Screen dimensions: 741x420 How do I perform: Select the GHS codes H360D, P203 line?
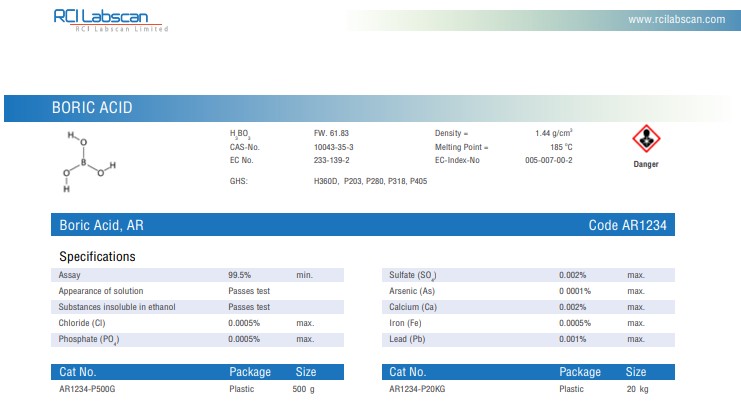[370, 182]
